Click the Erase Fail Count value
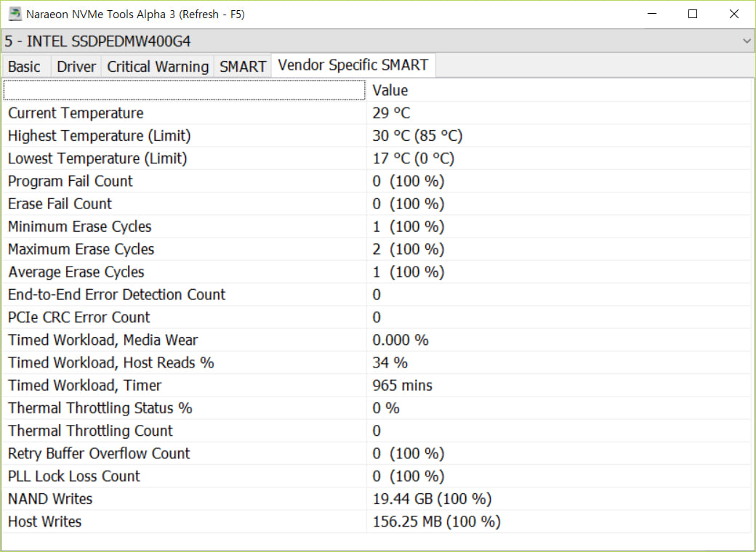The image size is (756, 552). point(409,204)
